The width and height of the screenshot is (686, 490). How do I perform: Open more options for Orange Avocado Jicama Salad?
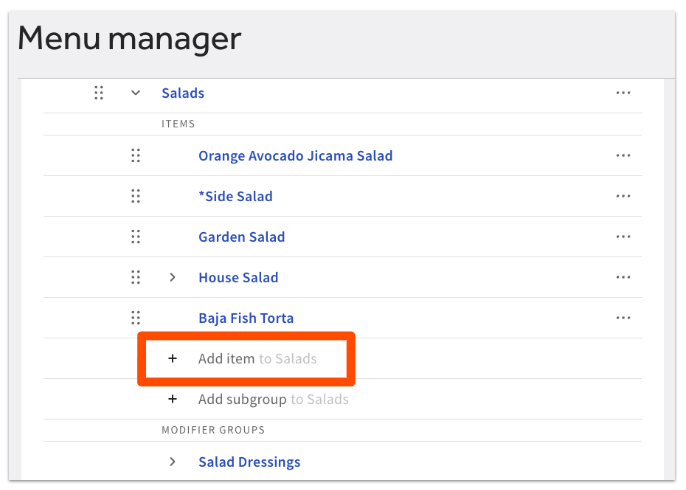[623, 156]
